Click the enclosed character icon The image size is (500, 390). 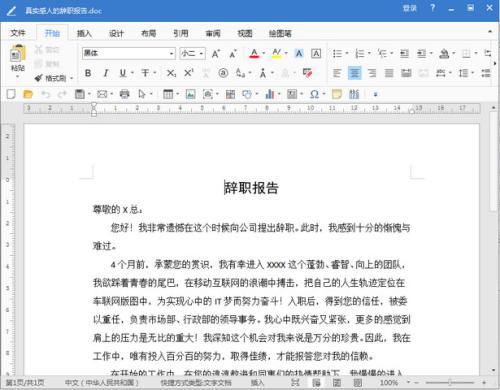pyautogui.click(x=223, y=73)
